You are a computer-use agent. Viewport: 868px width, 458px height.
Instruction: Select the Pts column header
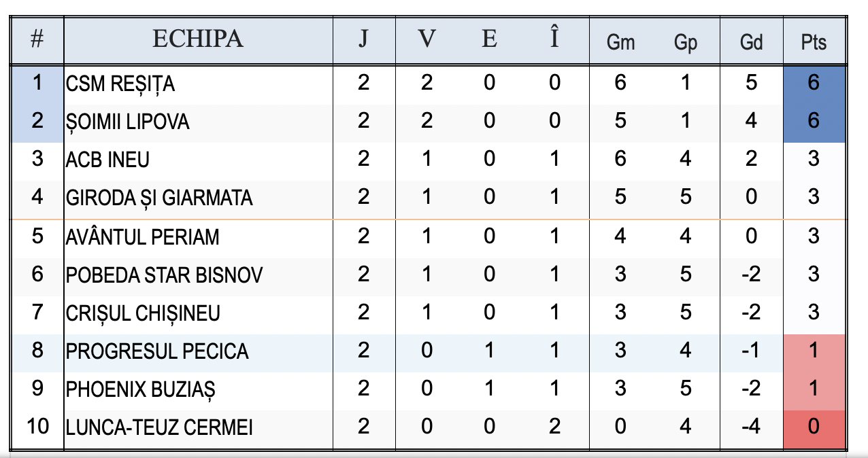(814, 42)
